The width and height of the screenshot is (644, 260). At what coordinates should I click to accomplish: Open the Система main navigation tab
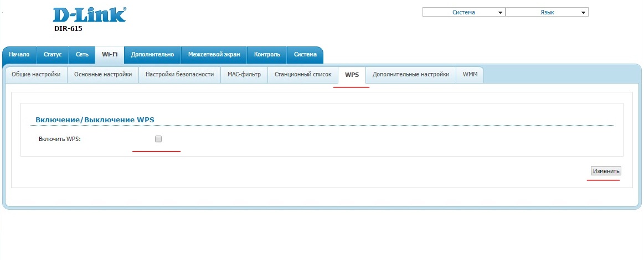point(305,55)
